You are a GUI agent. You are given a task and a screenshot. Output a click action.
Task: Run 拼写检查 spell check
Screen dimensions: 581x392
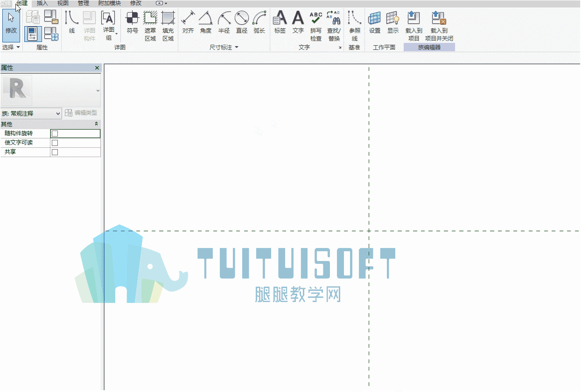pos(316,26)
